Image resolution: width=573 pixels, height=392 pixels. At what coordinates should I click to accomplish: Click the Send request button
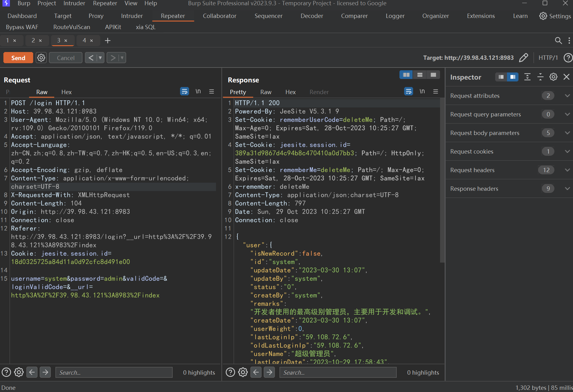point(18,58)
